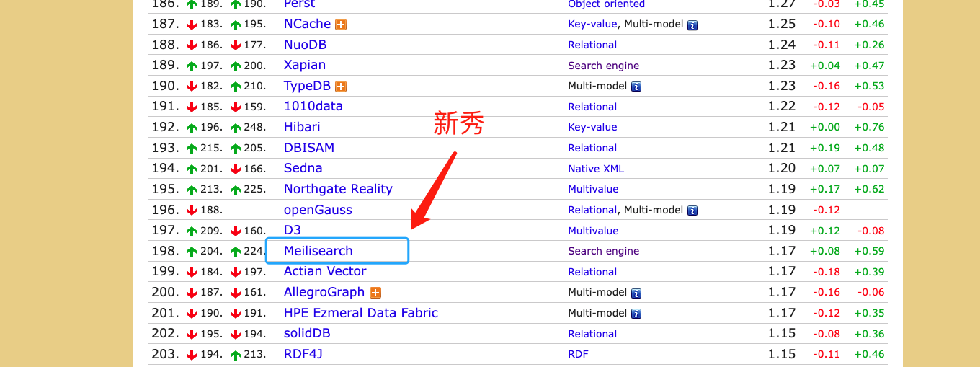Viewport: 980px width, 367px height.
Task: Open the TypeDB database link
Action: point(307,86)
